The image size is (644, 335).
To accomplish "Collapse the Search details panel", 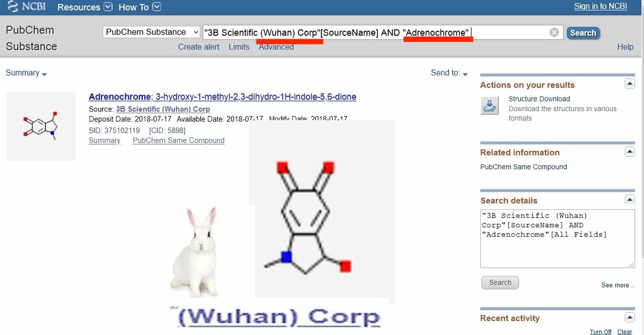I will coord(630,200).
